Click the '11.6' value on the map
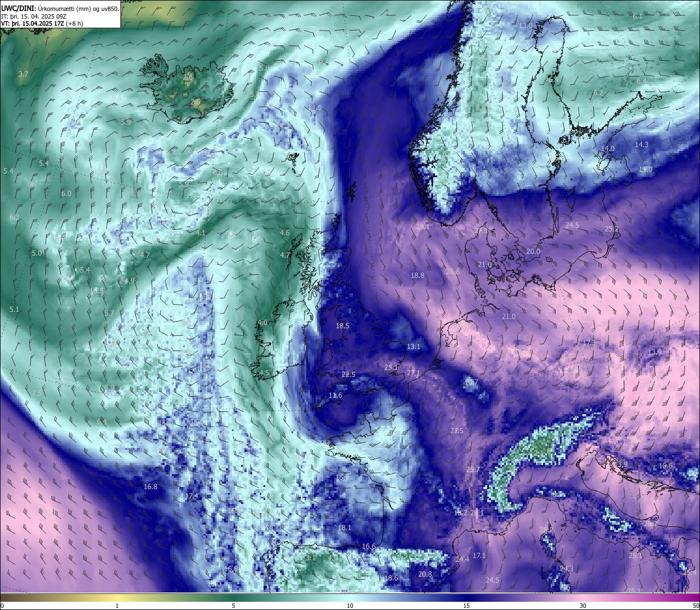The width and height of the screenshot is (700, 610). (335, 396)
